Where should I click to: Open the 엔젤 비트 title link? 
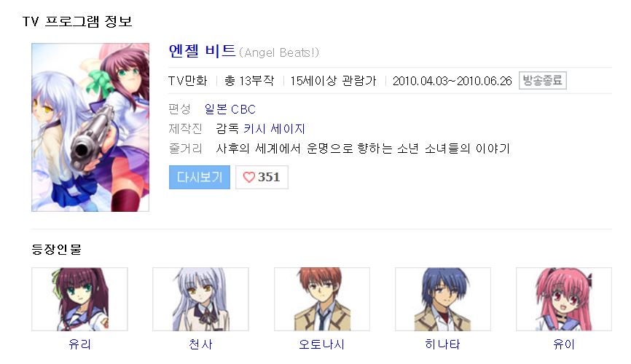[x=202, y=51]
